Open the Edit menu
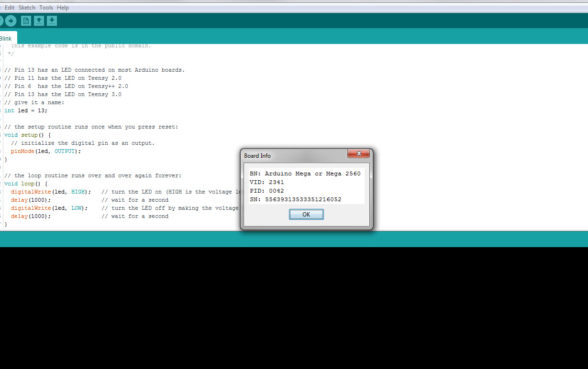Image resolution: width=588 pixels, height=369 pixels. click(x=9, y=7)
